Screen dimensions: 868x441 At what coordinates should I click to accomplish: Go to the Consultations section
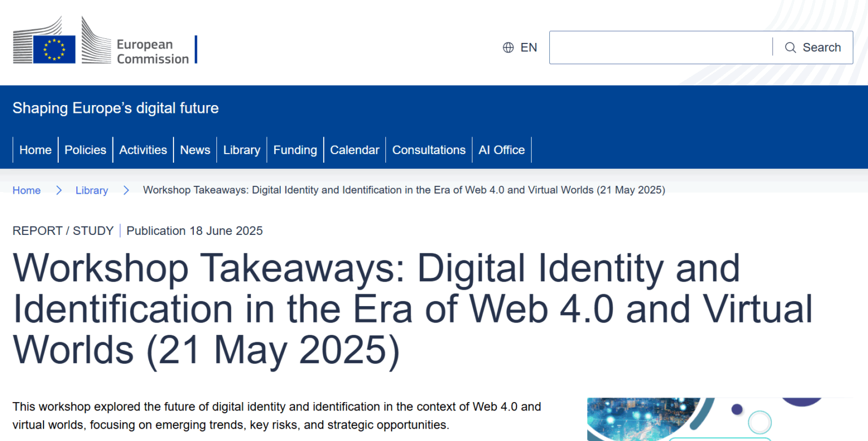428,150
